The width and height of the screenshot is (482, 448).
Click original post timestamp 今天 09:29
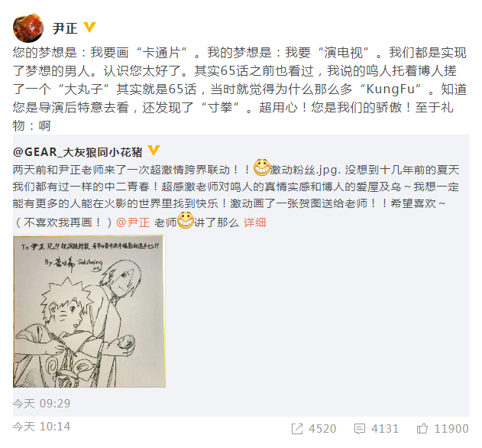click(41, 404)
